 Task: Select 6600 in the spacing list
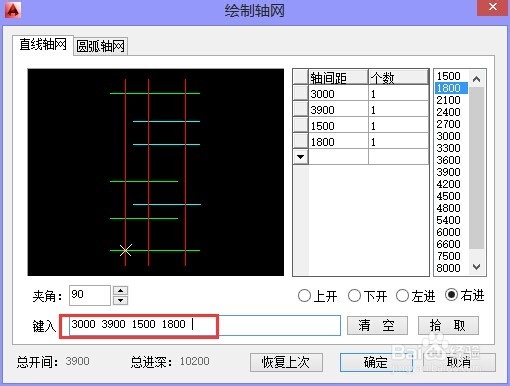tap(449, 244)
